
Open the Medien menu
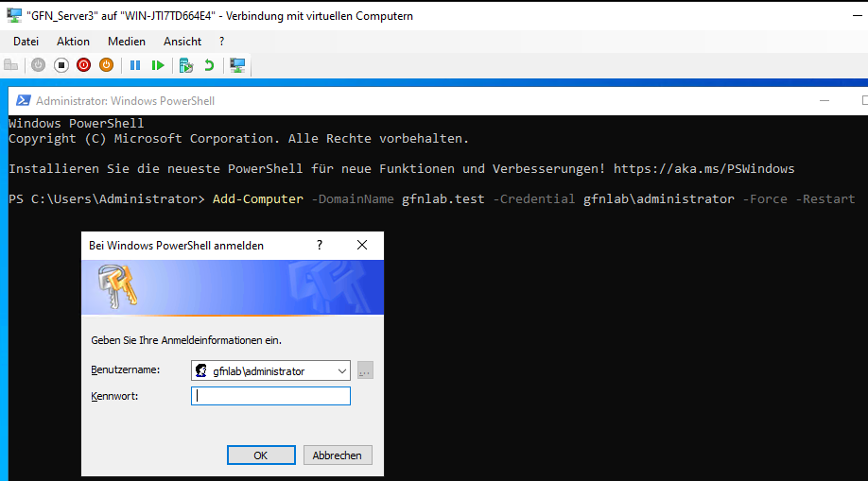pos(127,42)
